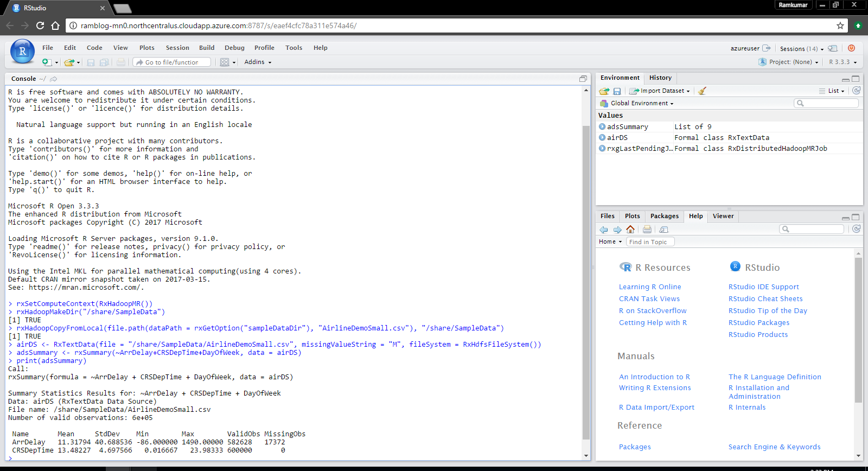
Task: Open the File menu
Action: click(x=48, y=48)
